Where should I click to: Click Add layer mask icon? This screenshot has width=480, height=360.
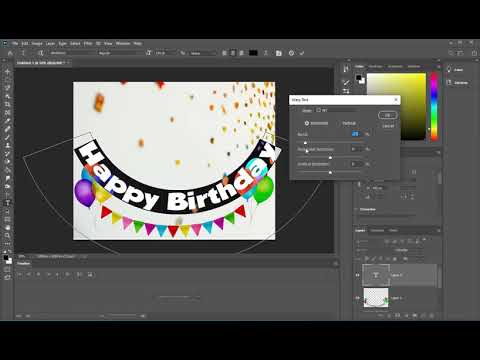click(x=397, y=315)
